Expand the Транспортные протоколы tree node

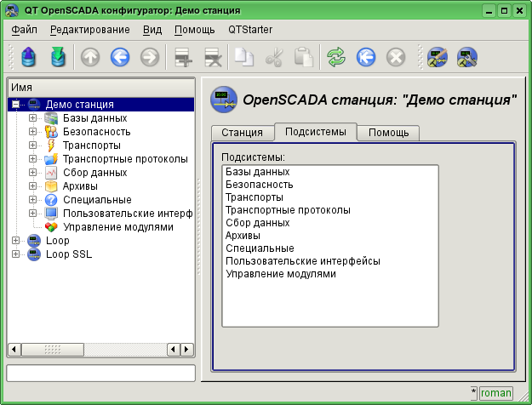tap(32, 158)
